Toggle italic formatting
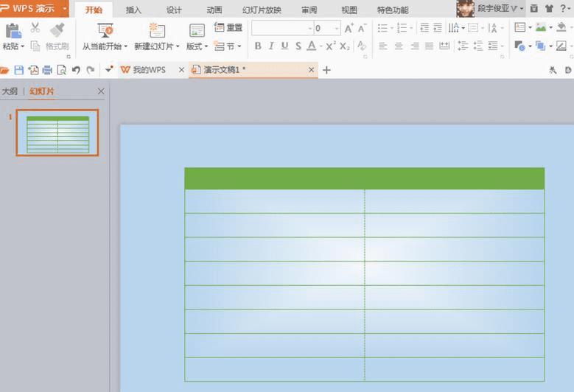574x392 pixels. pyautogui.click(x=271, y=46)
